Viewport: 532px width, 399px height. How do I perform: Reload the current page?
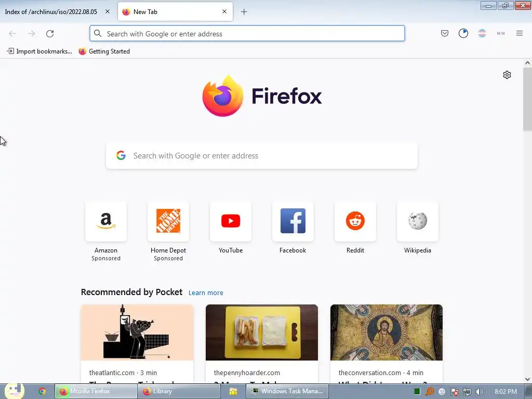[50, 34]
